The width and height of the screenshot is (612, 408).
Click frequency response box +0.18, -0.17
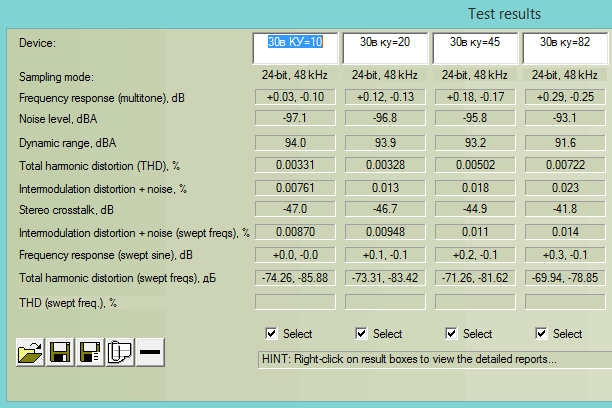pyautogui.click(x=475, y=97)
